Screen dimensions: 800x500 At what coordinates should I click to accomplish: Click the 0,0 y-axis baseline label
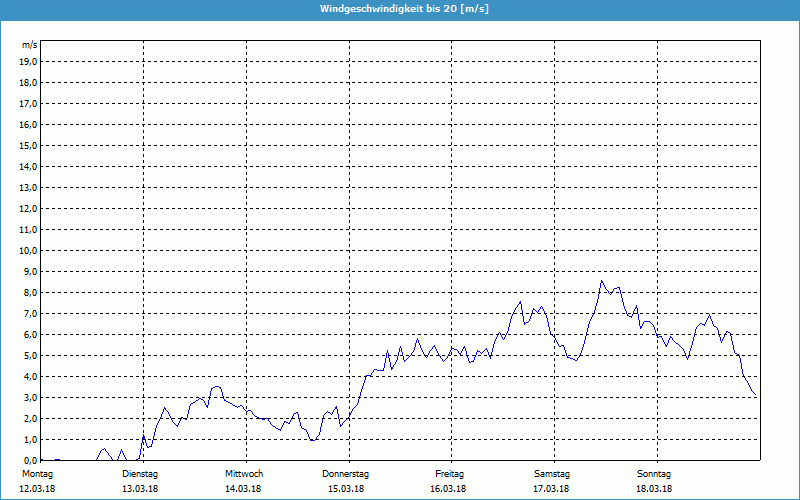coord(29,460)
